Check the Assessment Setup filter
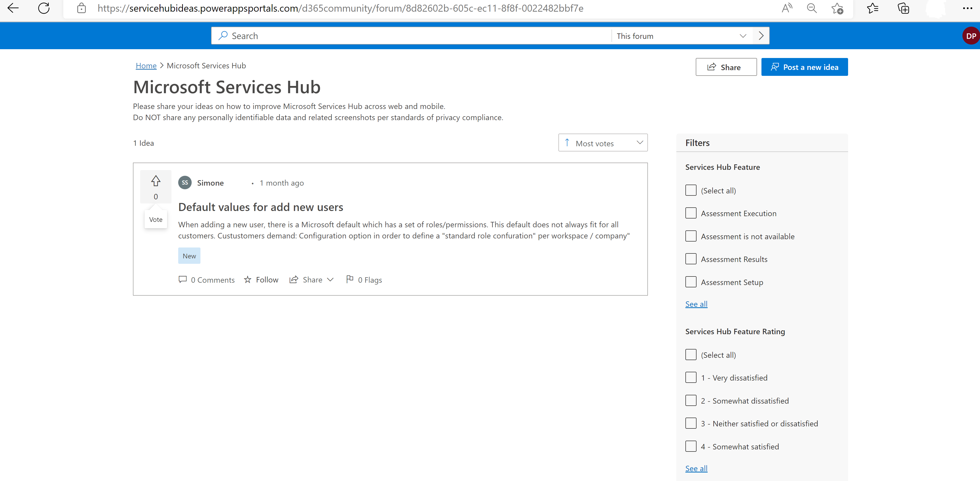980x481 pixels. pyautogui.click(x=691, y=282)
